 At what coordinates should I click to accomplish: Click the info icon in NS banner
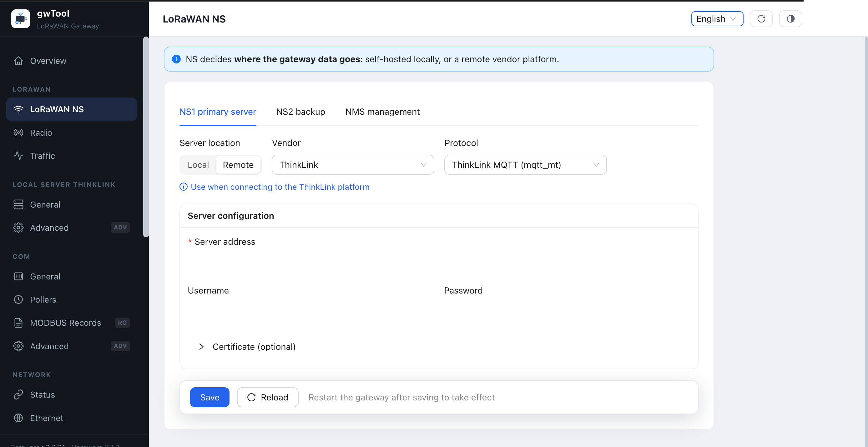(x=176, y=59)
